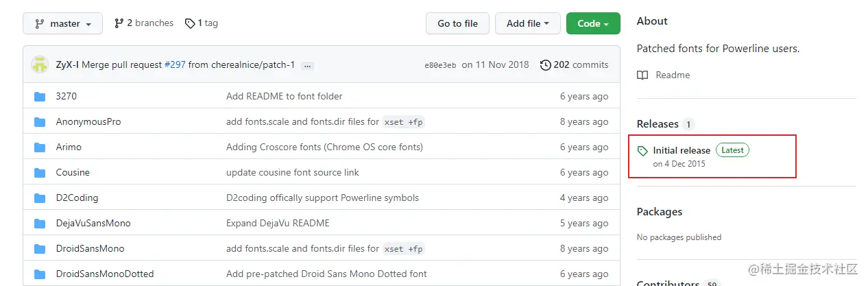Click 'Patched fonts for Powerline users.' text
Viewport: 868px width, 286px height.
pos(719,49)
